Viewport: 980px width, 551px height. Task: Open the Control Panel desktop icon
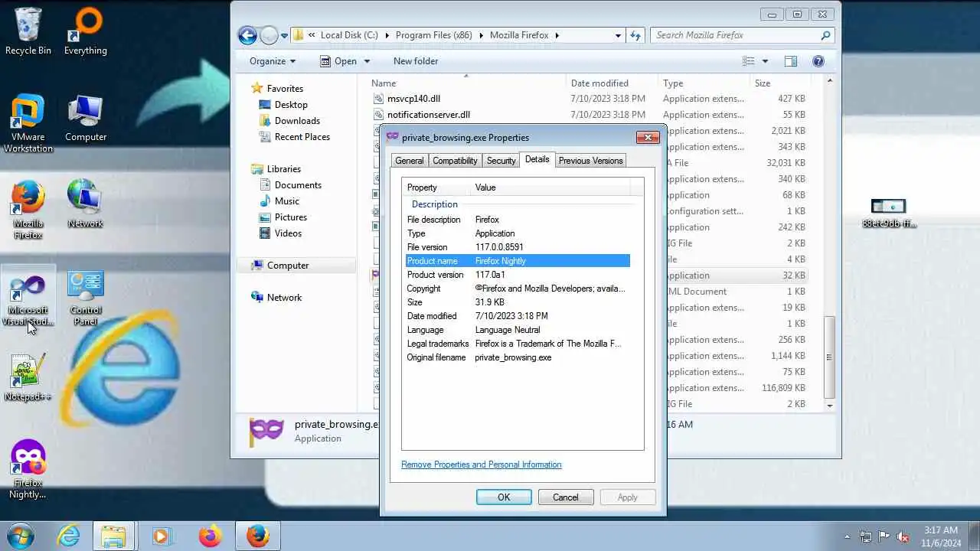[85, 297]
